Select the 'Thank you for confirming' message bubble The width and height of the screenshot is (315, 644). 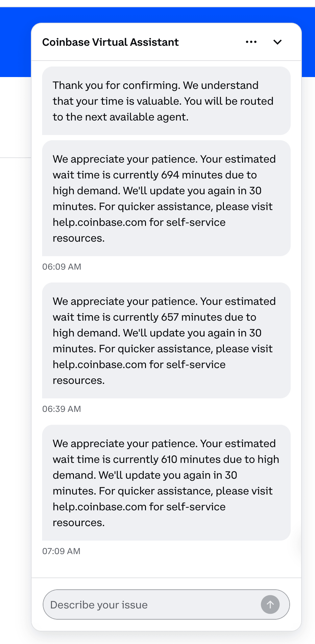click(166, 101)
